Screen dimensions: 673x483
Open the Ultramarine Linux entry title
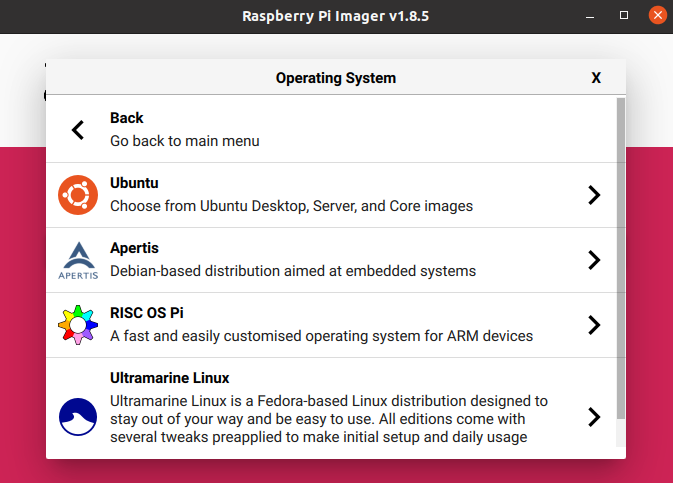pos(169,378)
